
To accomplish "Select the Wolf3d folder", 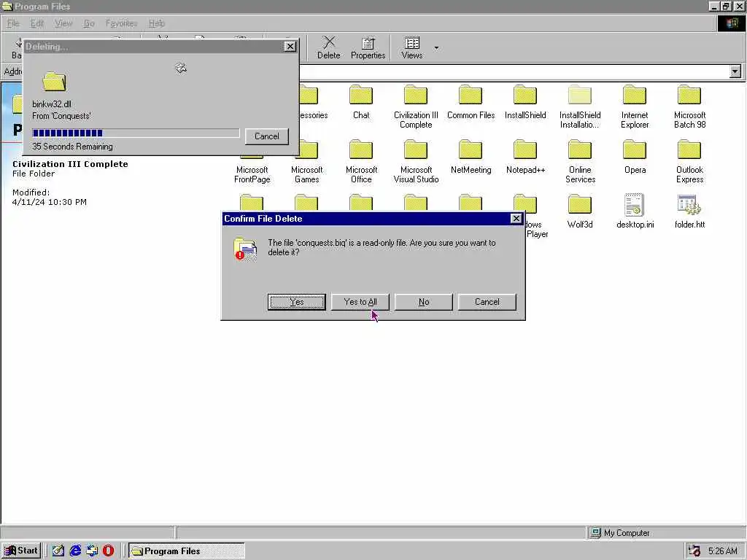I will [x=580, y=211].
